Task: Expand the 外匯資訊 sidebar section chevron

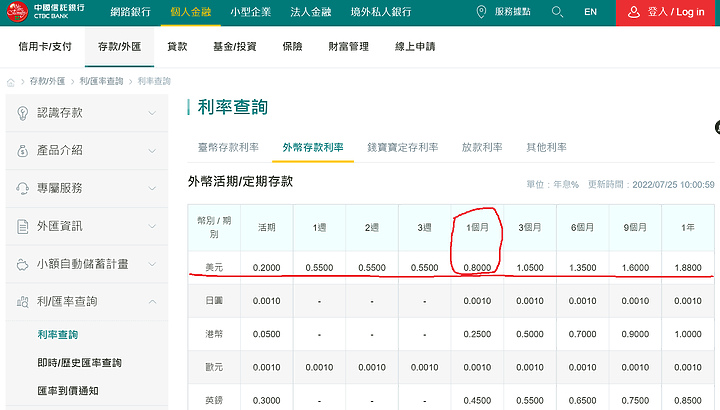Action: [152, 226]
